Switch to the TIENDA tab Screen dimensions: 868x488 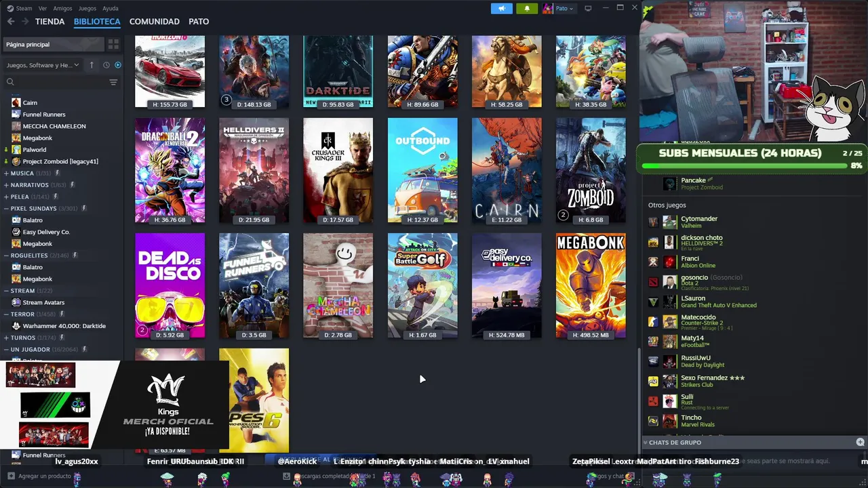tap(50, 22)
